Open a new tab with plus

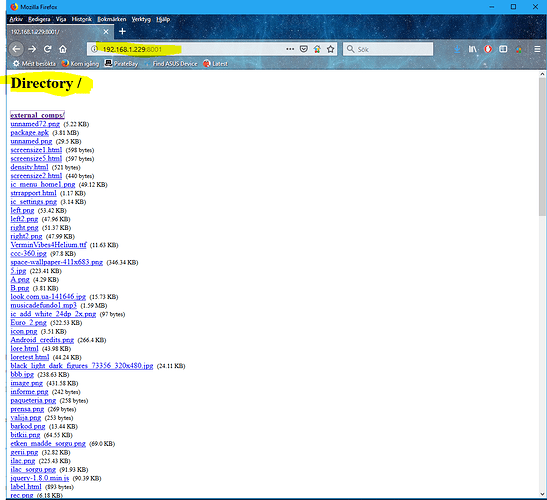(x=122, y=31)
